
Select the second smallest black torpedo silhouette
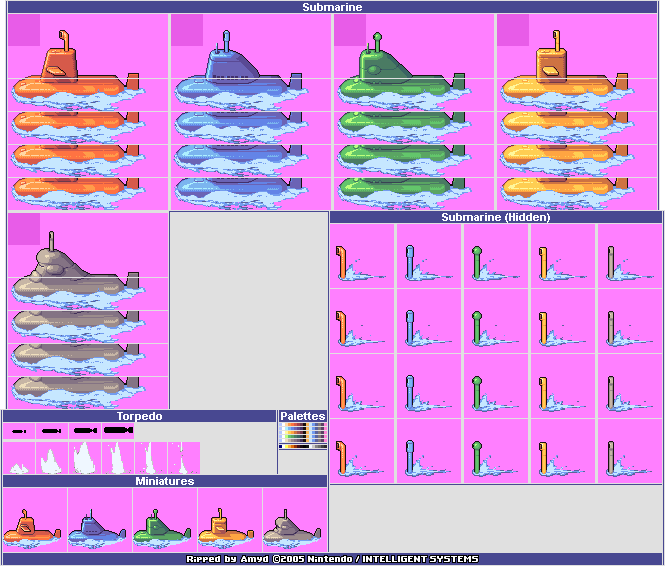[x=52, y=431]
